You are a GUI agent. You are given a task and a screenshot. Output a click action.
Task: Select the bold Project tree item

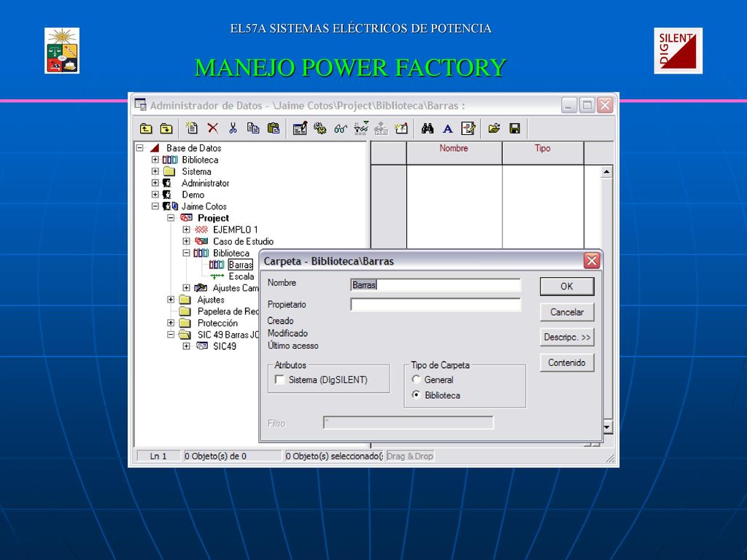[214, 218]
